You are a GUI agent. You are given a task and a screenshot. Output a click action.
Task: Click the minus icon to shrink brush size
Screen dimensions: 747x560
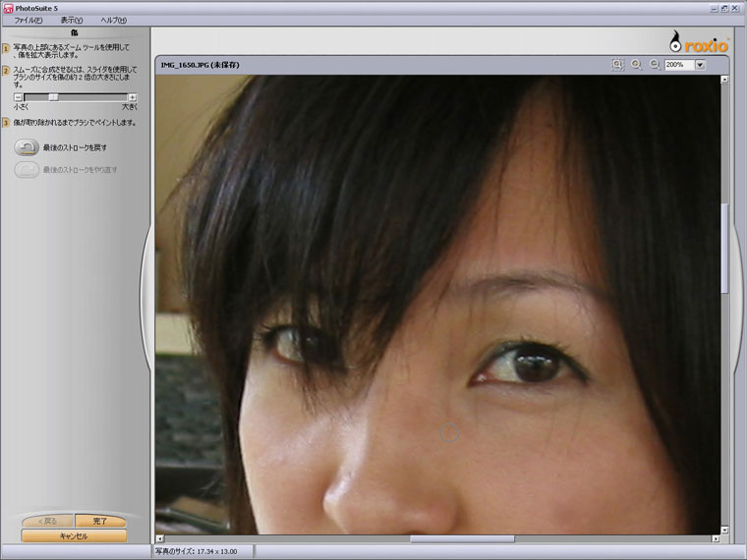(18, 97)
